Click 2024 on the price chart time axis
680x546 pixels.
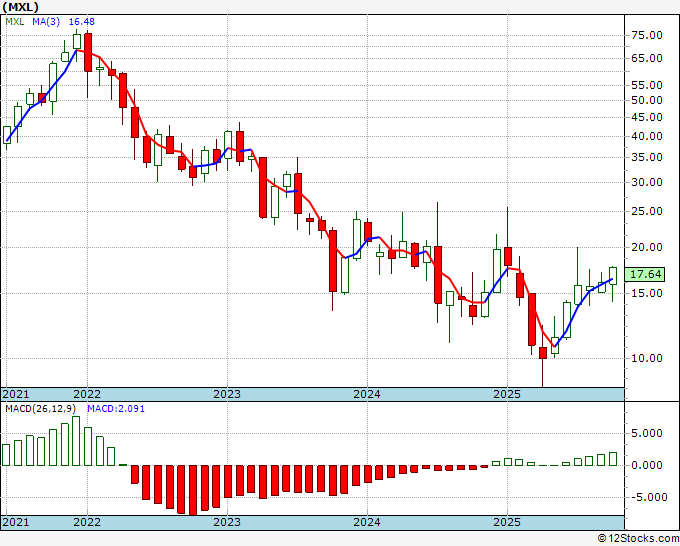coord(367,394)
